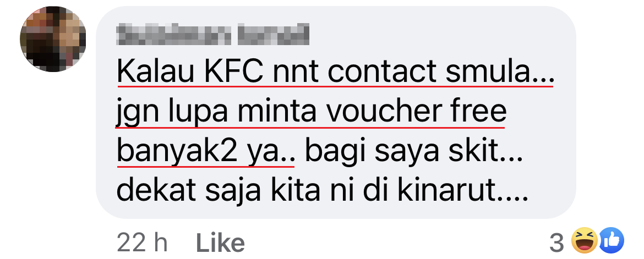Click the Haha laughing reaction emoji
This screenshot has width=644, height=259.
click(585, 240)
